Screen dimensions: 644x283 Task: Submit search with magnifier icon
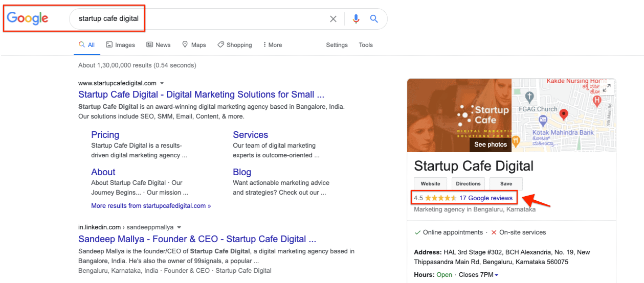click(374, 19)
